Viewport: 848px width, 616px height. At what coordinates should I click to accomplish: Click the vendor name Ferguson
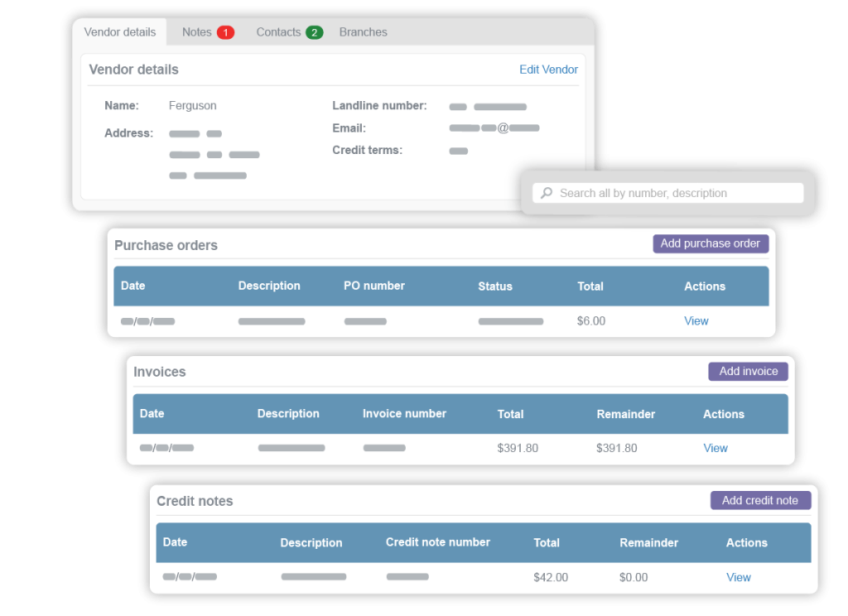point(192,105)
